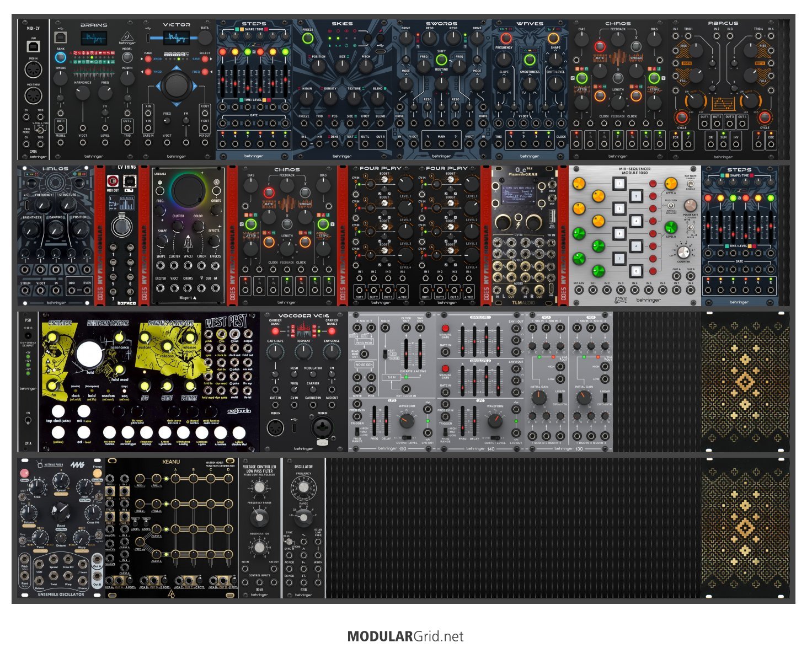
Task: Click the blue A arrow beside Victor's joystick
Action: [158, 85]
